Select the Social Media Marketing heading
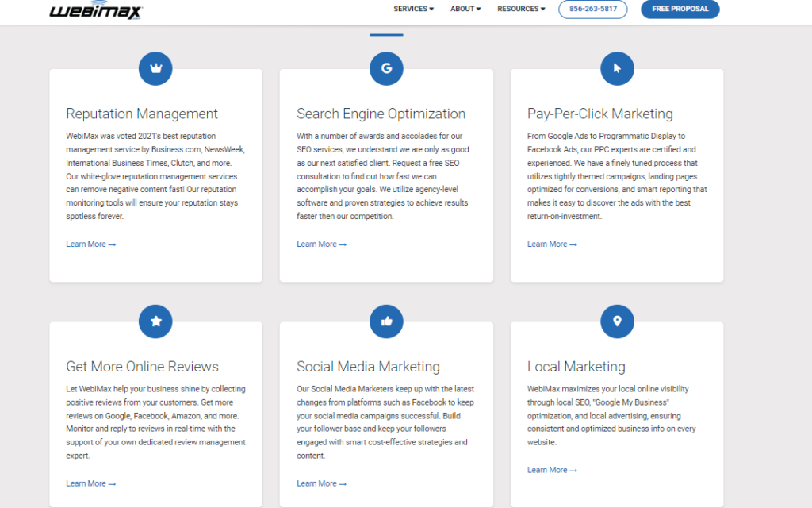 (x=368, y=367)
